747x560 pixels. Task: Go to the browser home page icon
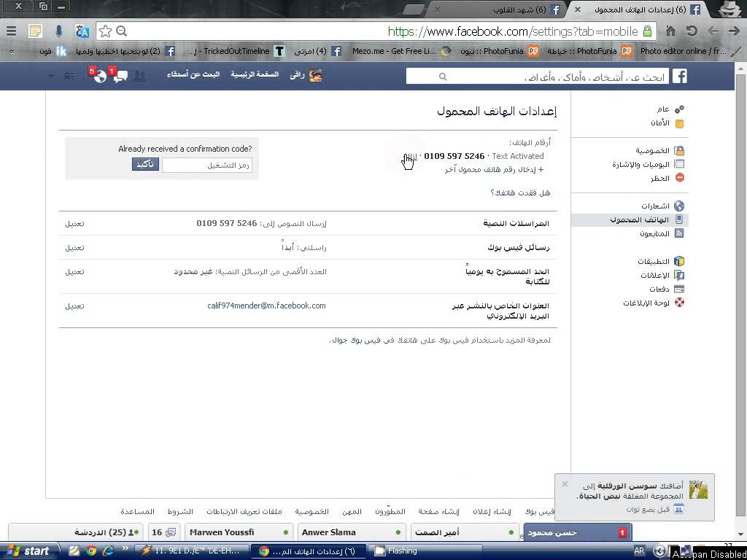pyautogui.click(x=671, y=31)
